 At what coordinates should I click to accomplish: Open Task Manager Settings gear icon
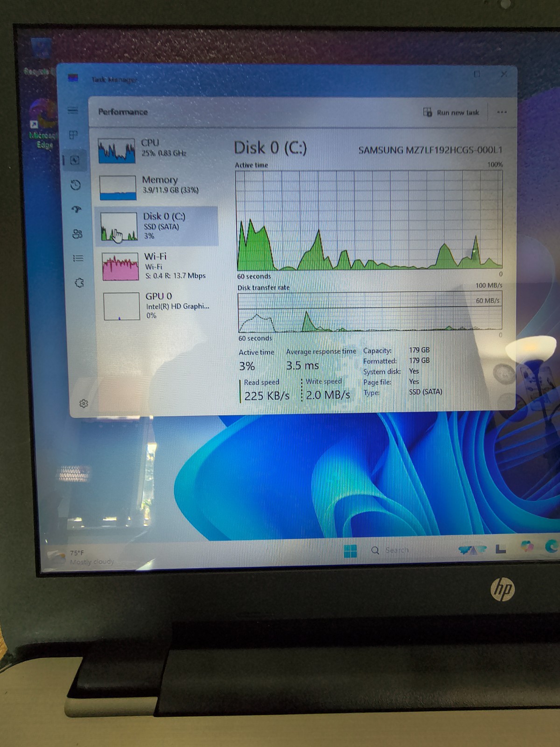click(x=84, y=403)
